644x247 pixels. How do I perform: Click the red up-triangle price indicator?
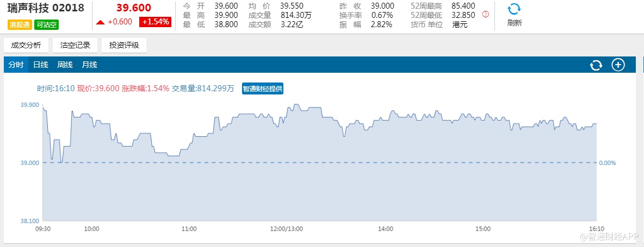tap(101, 22)
